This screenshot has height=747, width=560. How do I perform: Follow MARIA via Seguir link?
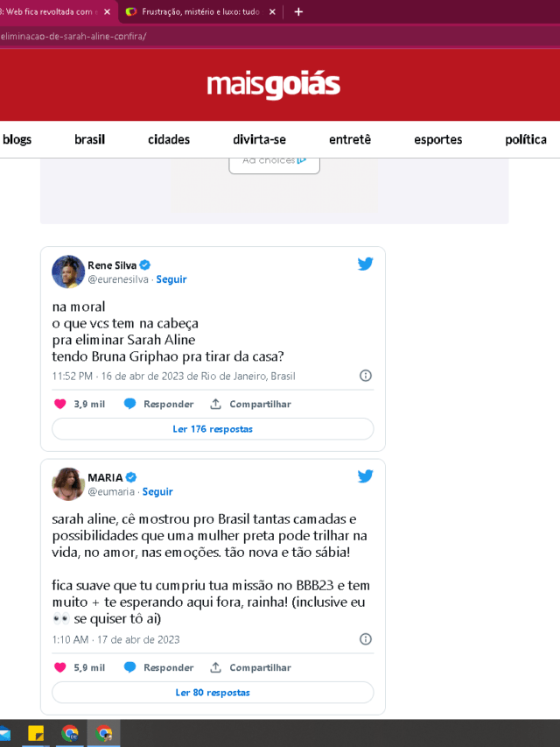pos(157,491)
